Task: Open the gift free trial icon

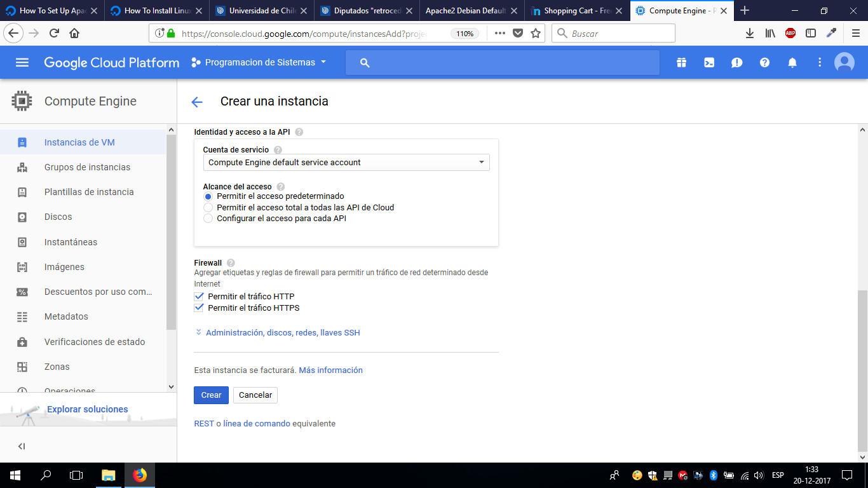Action: pyautogui.click(x=681, y=62)
